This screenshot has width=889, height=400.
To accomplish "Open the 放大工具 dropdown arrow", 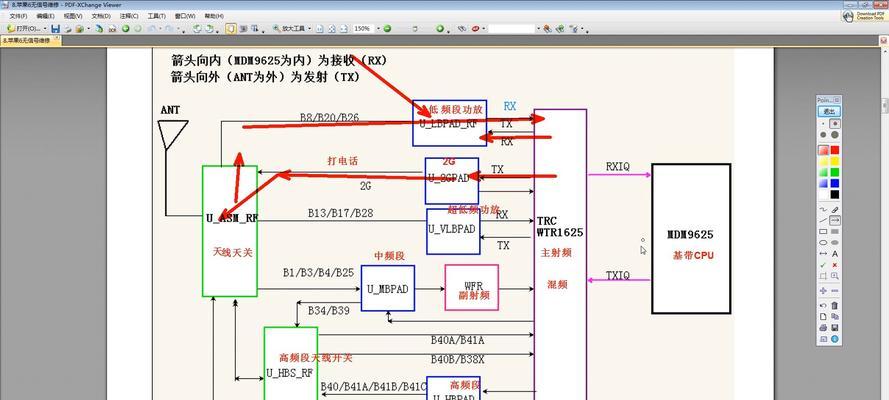I will (310, 28).
